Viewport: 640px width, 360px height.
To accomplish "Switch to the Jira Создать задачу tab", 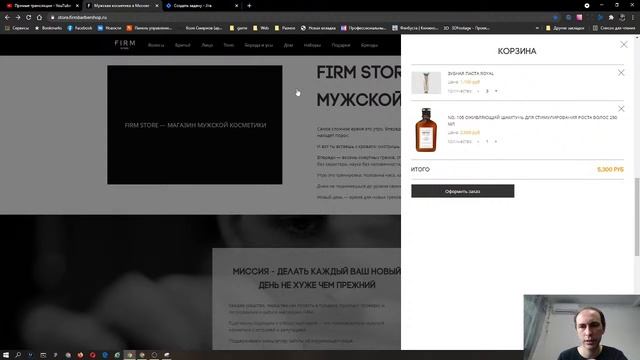I will point(202,6).
